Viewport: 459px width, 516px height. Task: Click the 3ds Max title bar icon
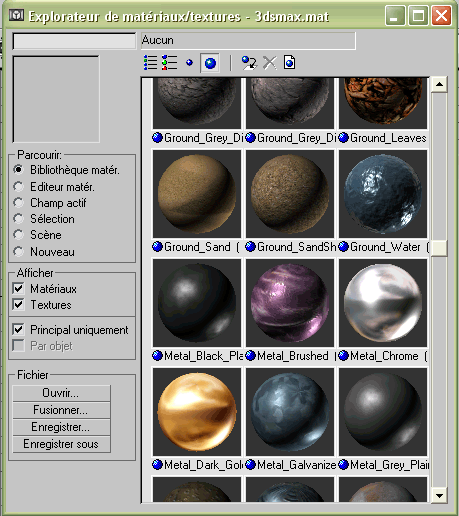pyautogui.click(x=16, y=15)
